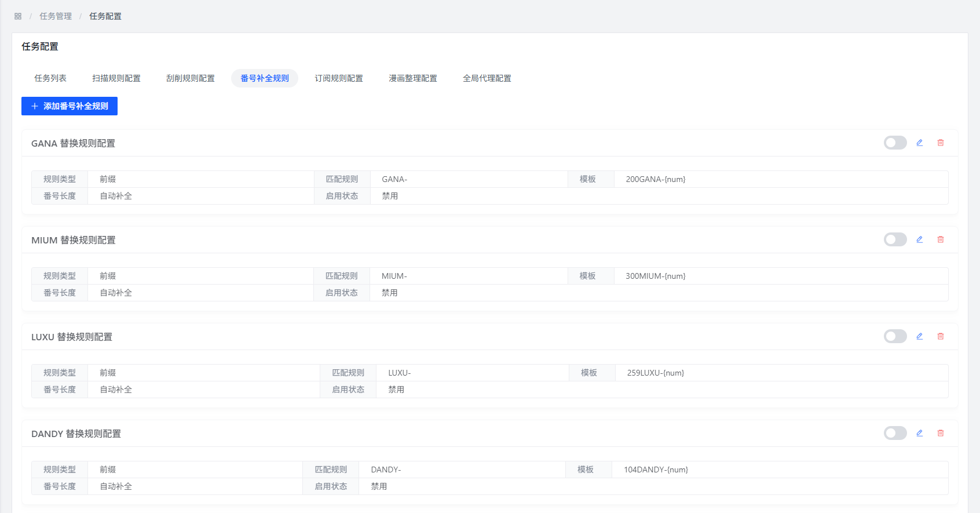This screenshot has width=980, height=513.
Task: Switch to the 任务列表 tab
Action: click(50, 78)
